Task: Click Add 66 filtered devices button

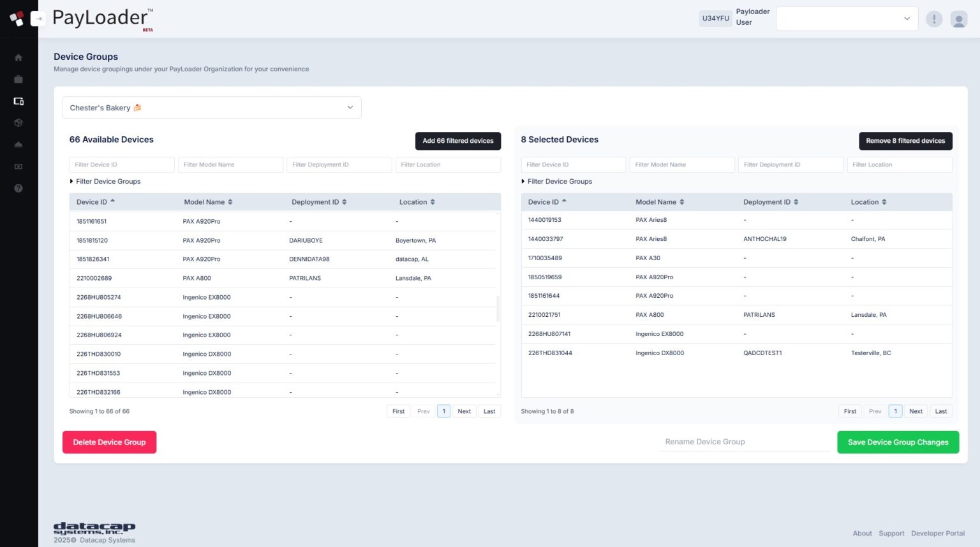Action: click(458, 141)
